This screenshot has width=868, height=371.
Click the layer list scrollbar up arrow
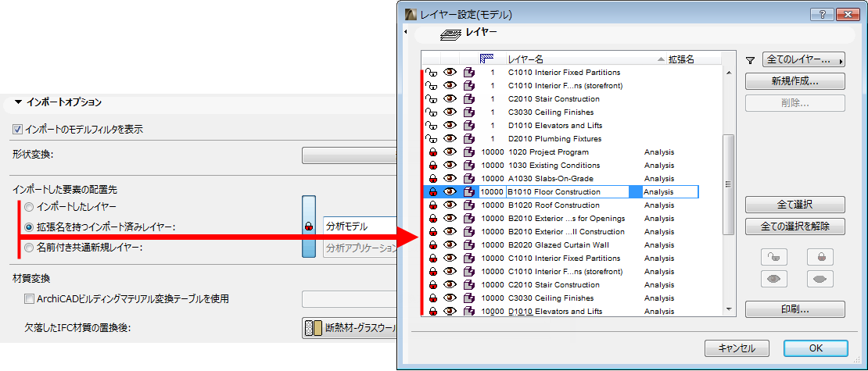pyautogui.click(x=728, y=73)
